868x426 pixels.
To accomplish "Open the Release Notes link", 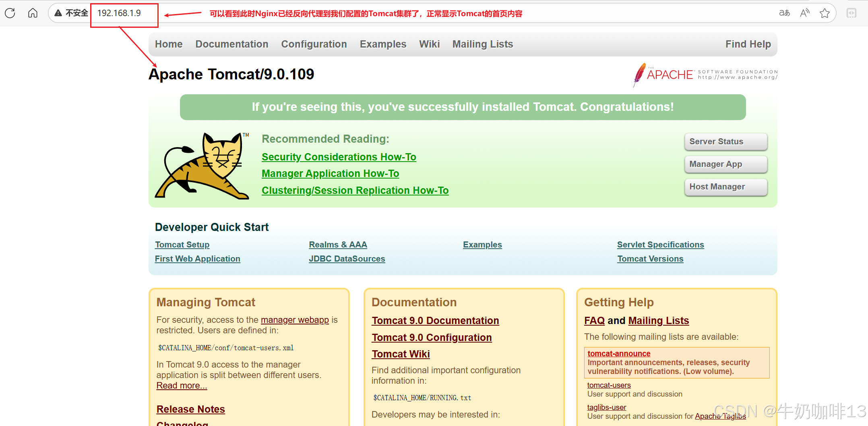I will (x=191, y=409).
